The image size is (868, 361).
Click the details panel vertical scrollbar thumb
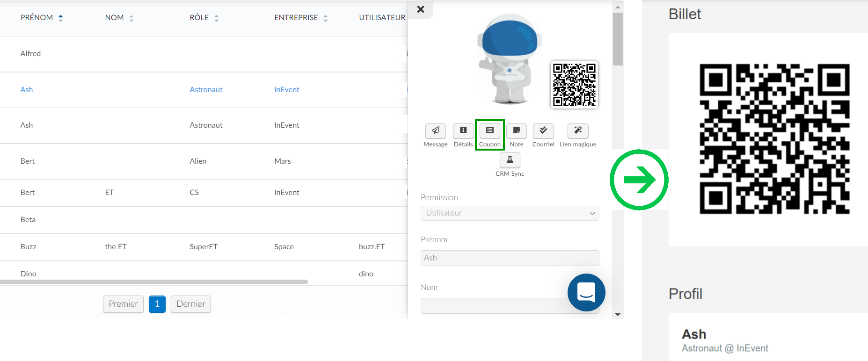click(618, 39)
